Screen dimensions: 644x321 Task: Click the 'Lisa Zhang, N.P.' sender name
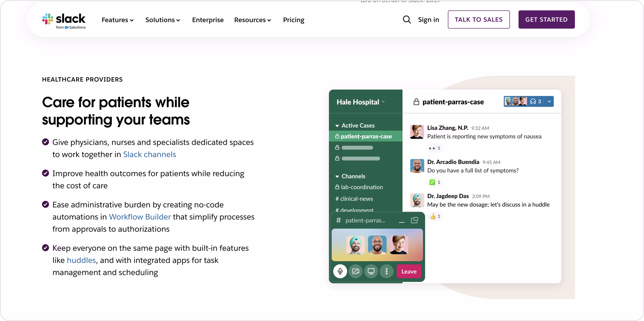point(447,128)
